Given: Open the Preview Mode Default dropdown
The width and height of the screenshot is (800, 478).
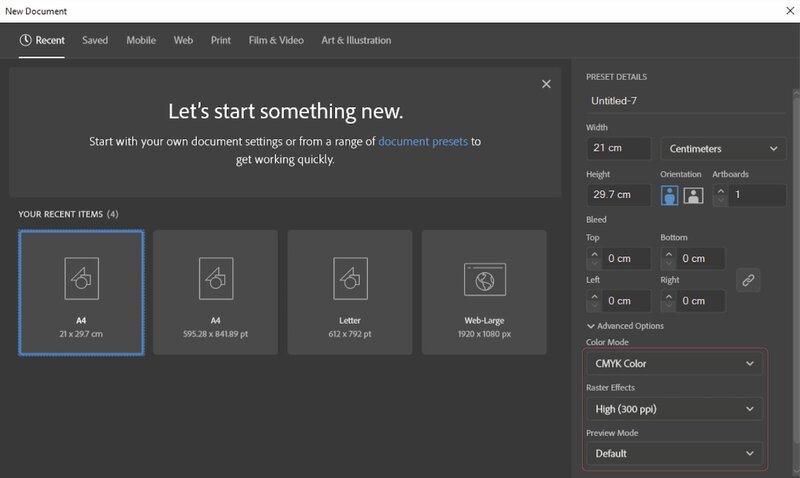Looking at the screenshot, I should pyautogui.click(x=674, y=454).
